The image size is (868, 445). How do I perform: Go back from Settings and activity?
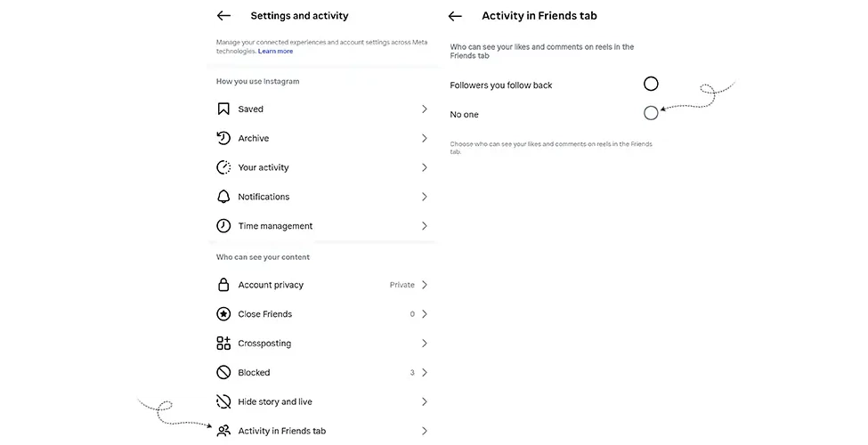coord(223,15)
